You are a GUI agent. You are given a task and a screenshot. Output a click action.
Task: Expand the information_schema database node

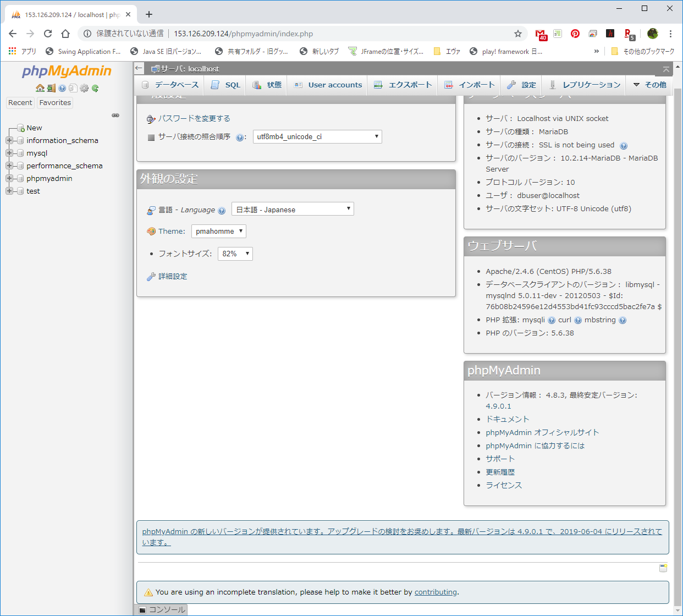click(9, 140)
